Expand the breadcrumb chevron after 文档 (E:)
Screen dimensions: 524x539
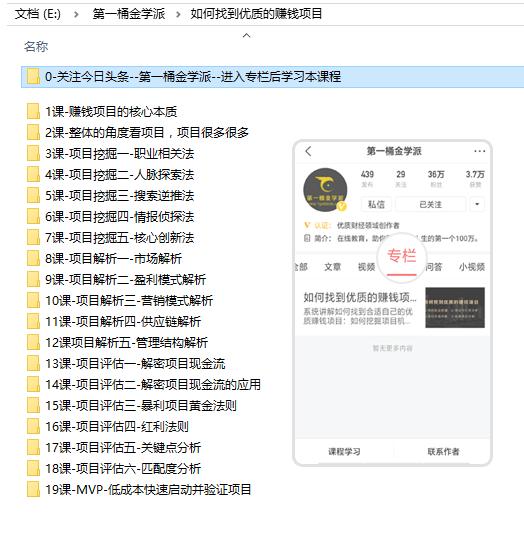click(x=76, y=14)
